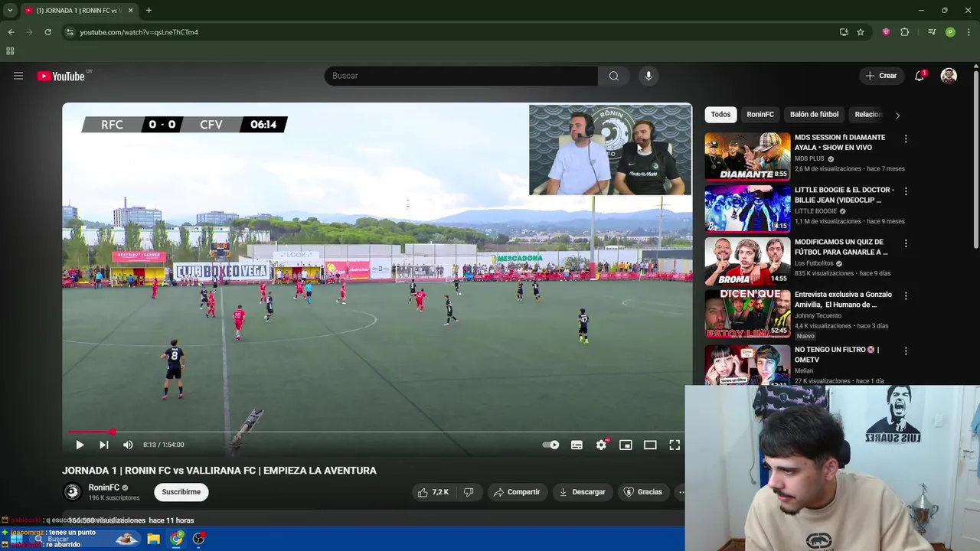Open the apps grid in bookmarks bar

(10, 51)
